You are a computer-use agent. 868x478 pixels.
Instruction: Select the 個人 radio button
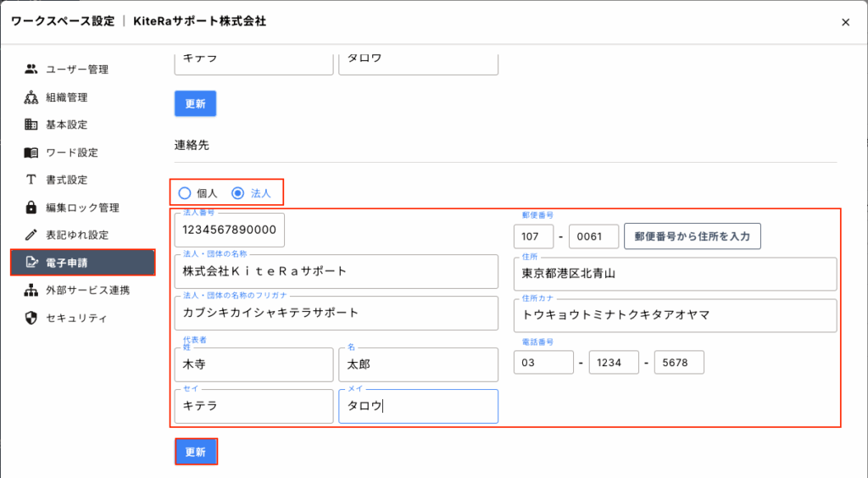(185, 193)
